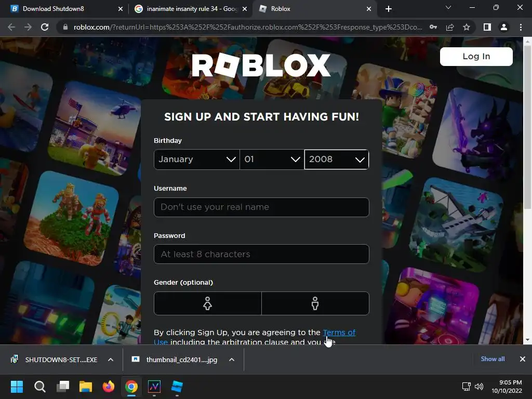Viewport: 532px width, 399px height.
Task: Toggle the Chrome side panel icon
Action: point(487,27)
